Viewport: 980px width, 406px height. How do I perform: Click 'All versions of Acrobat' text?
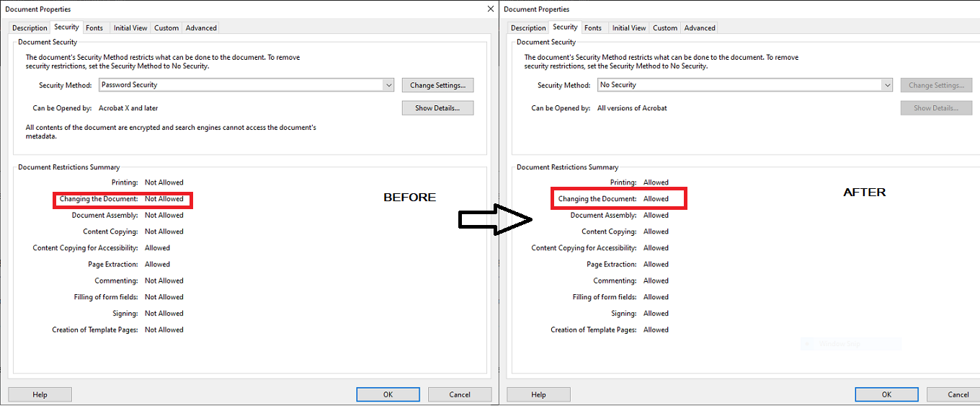(632, 108)
